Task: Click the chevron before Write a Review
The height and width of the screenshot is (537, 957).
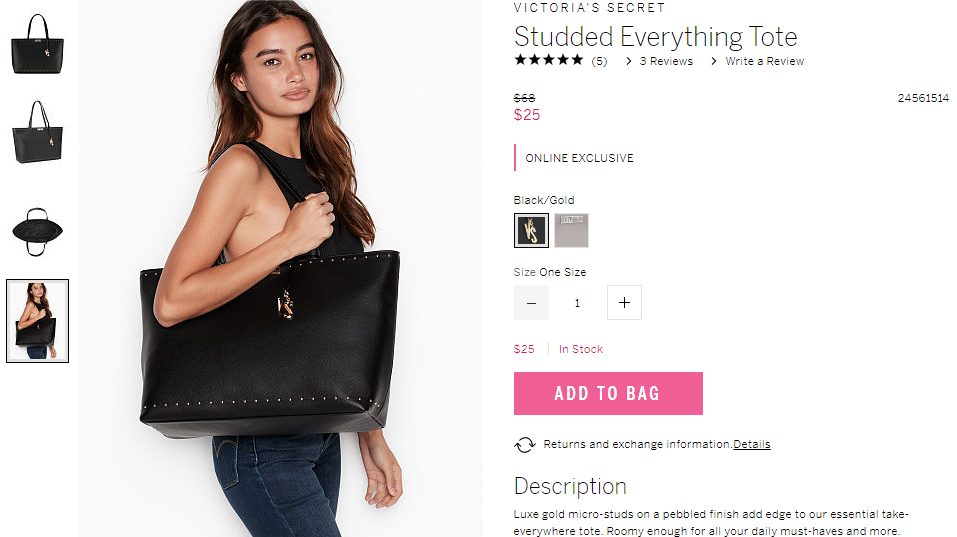Action: pos(713,61)
